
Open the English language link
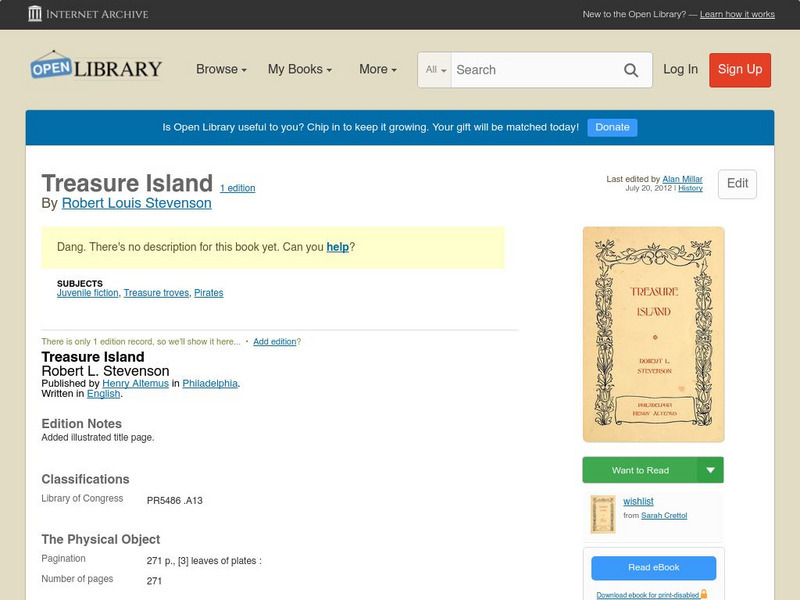coord(104,394)
